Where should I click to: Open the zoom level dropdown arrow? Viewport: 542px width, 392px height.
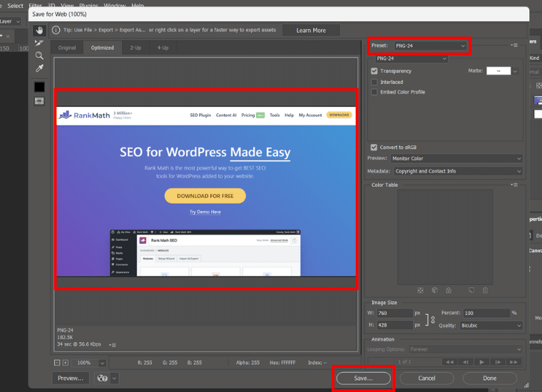(102, 363)
